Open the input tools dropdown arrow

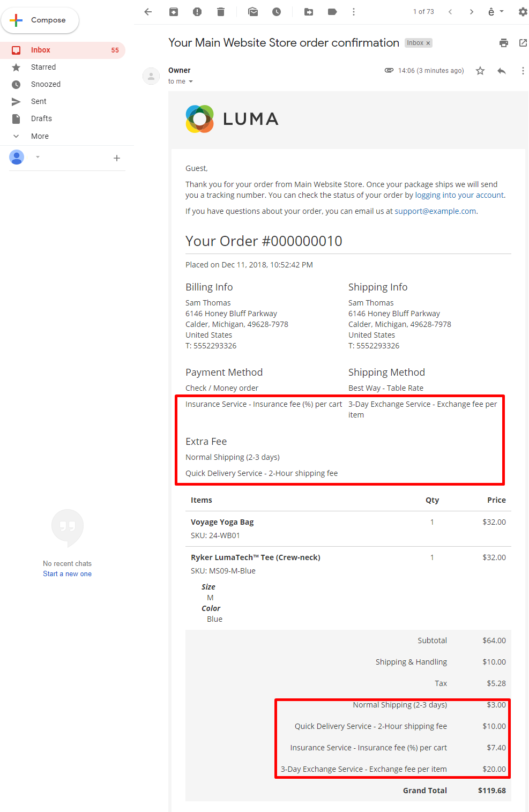(x=502, y=11)
